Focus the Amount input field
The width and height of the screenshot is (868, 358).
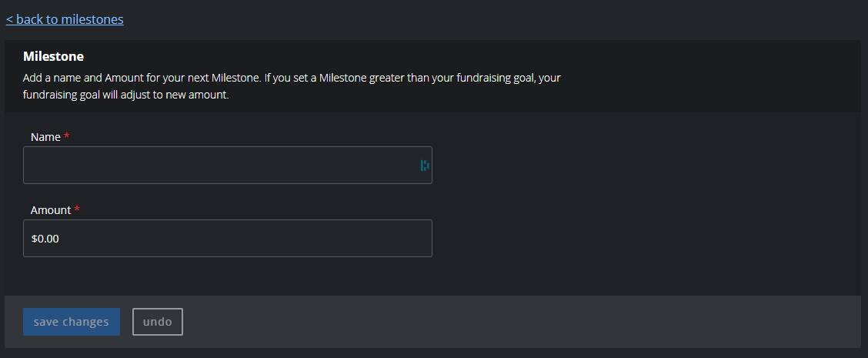click(x=228, y=239)
